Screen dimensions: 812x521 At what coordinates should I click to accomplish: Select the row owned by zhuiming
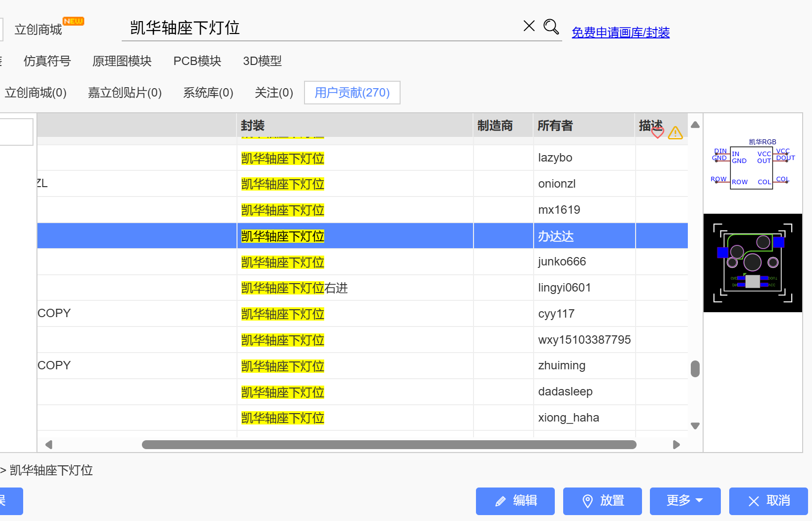(x=363, y=366)
